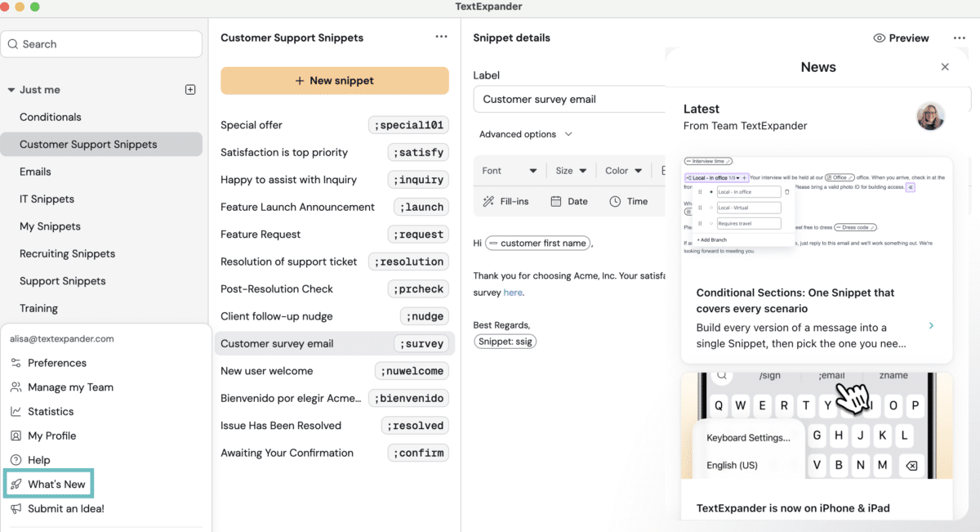Click the customer first name fill-in
Viewport: 980px width, 532px height.
click(x=538, y=243)
